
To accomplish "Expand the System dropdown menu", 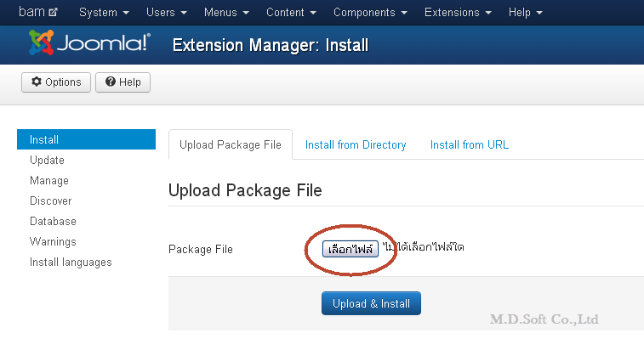I will [104, 12].
